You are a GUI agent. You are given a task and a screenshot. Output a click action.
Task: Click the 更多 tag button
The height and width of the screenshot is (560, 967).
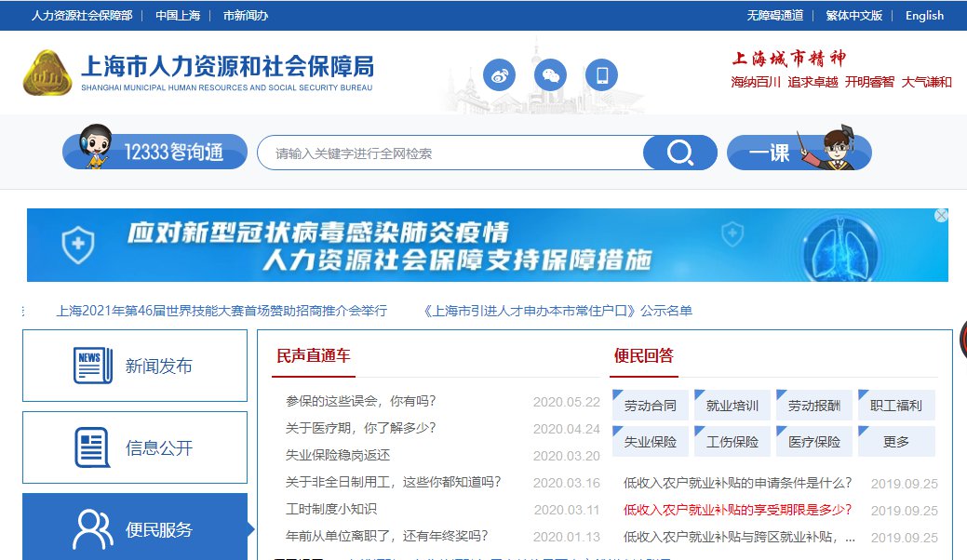pos(896,442)
